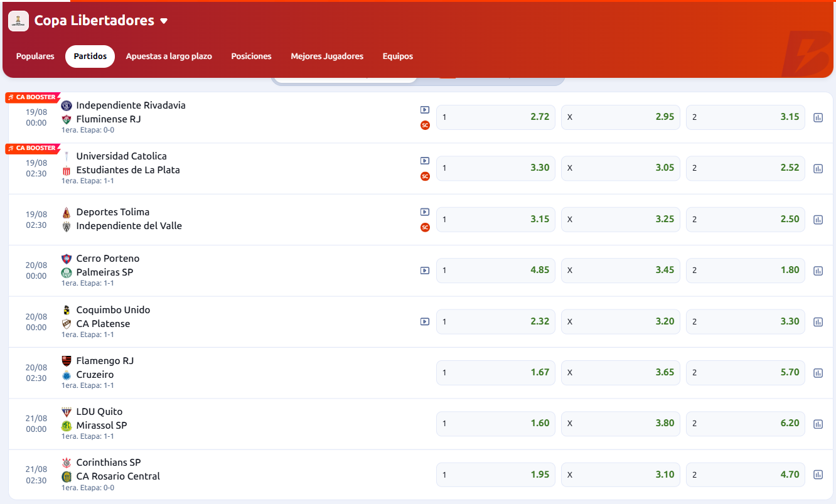Viewport: 836px width, 504px height.
Task: Click the Cerro Porteno team crest
Action: (67, 259)
